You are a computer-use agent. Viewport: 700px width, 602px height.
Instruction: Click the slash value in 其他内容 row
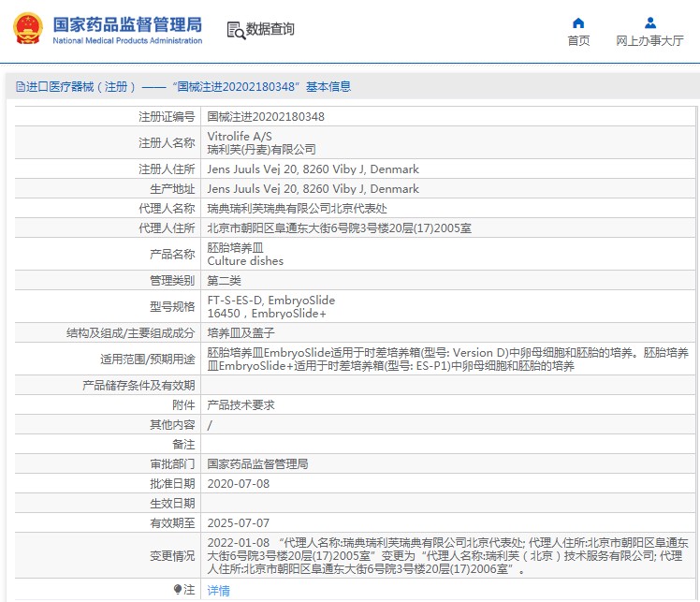[x=210, y=425]
